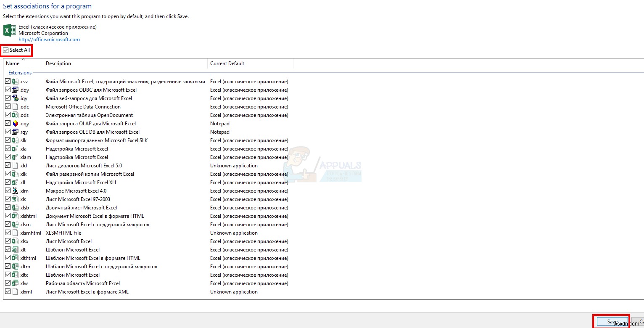This screenshot has height=328, width=644.
Task: Sort by the Current Default column header
Action: (x=250, y=63)
